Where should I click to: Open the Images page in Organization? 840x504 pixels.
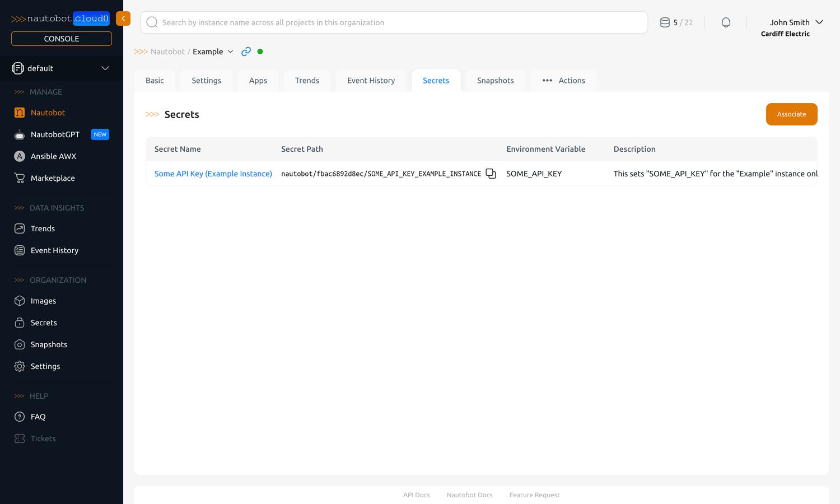coord(43,301)
